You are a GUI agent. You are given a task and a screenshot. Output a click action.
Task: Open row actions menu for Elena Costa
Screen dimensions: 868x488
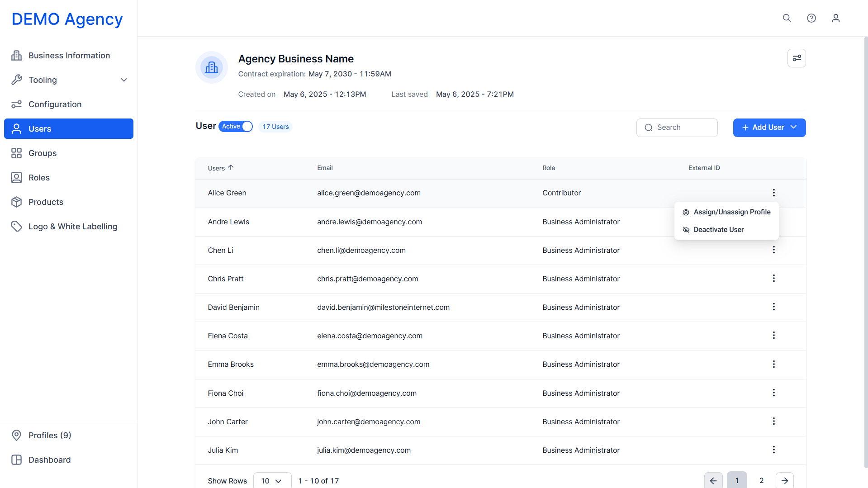774,336
